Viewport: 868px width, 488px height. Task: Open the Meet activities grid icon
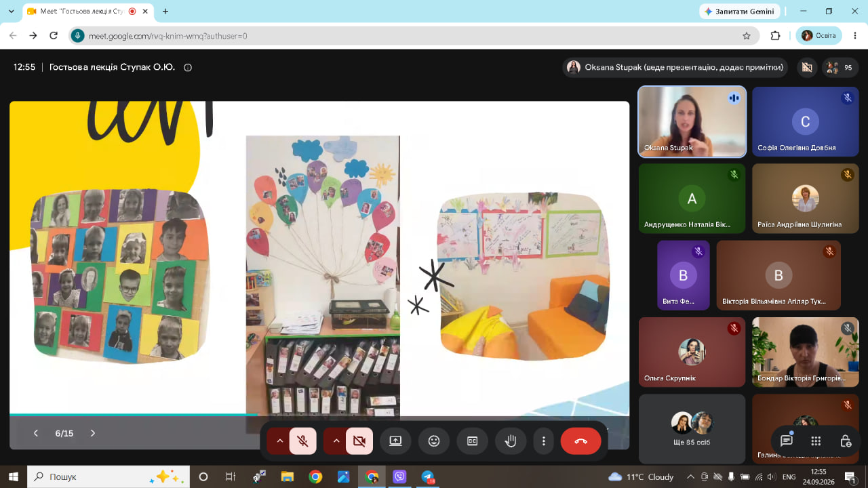click(816, 441)
